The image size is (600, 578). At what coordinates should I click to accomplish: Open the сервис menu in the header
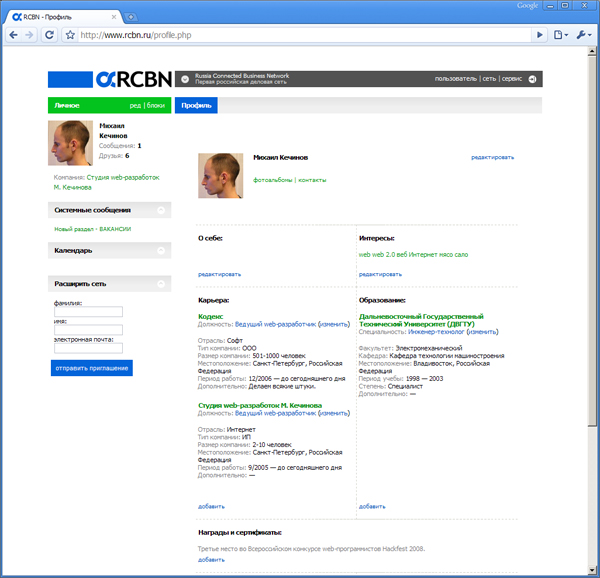(512, 79)
